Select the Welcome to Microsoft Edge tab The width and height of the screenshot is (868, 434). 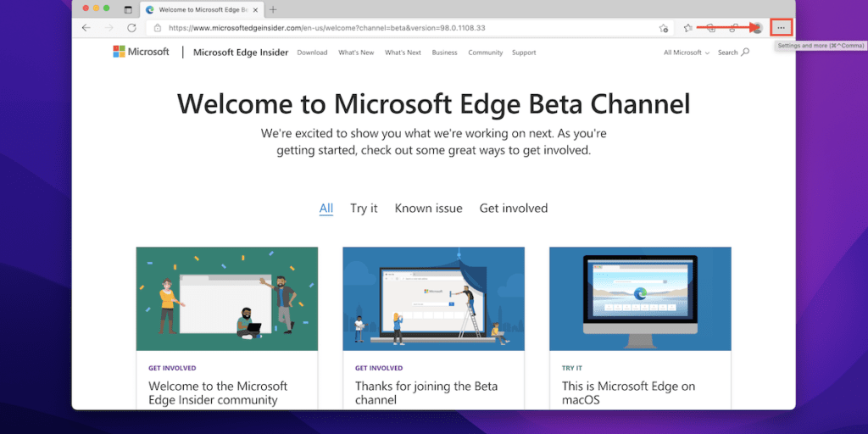coord(201,10)
